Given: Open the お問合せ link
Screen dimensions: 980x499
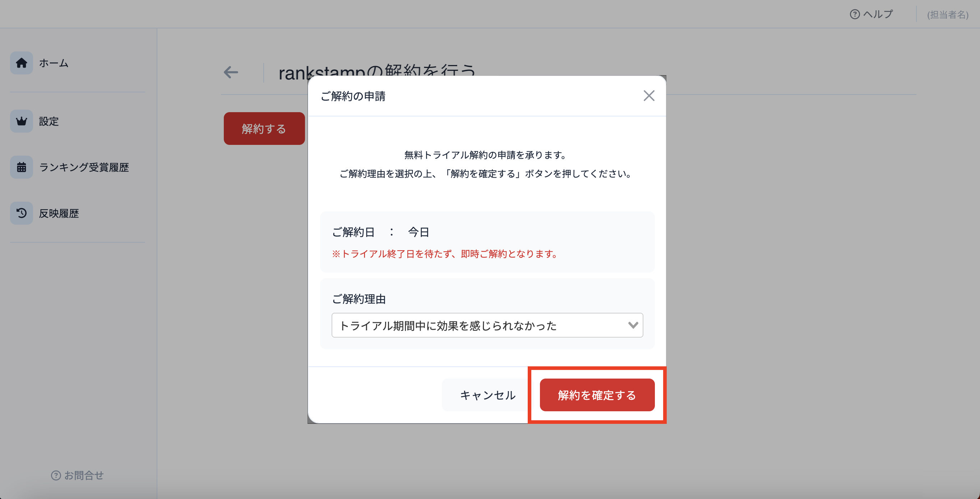Looking at the screenshot, I should point(77,475).
